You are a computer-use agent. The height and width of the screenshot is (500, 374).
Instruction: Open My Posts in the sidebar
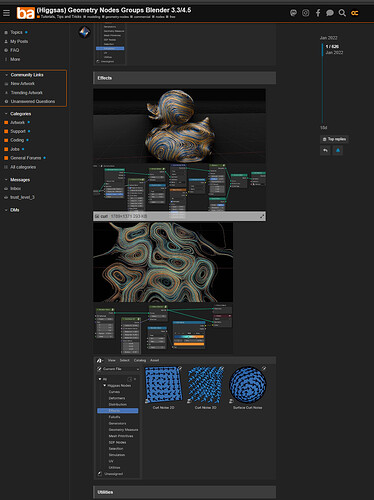coord(19,41)
